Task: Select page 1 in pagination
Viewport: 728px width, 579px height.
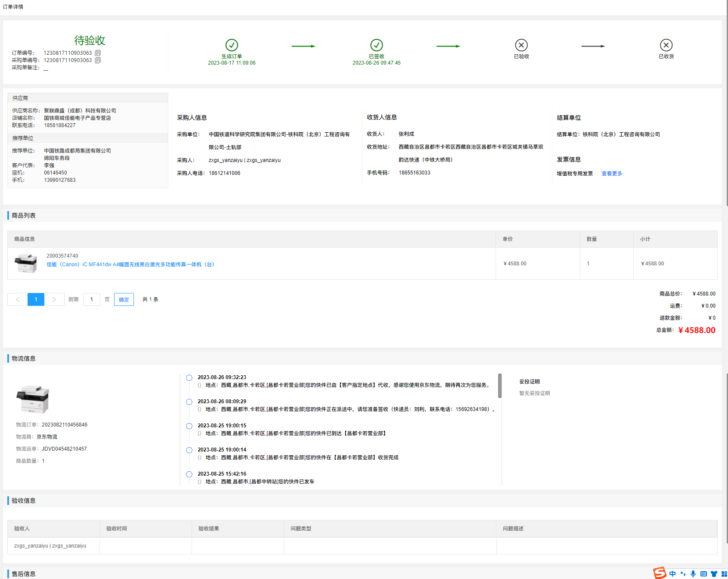Action: (x=36, y=299)
